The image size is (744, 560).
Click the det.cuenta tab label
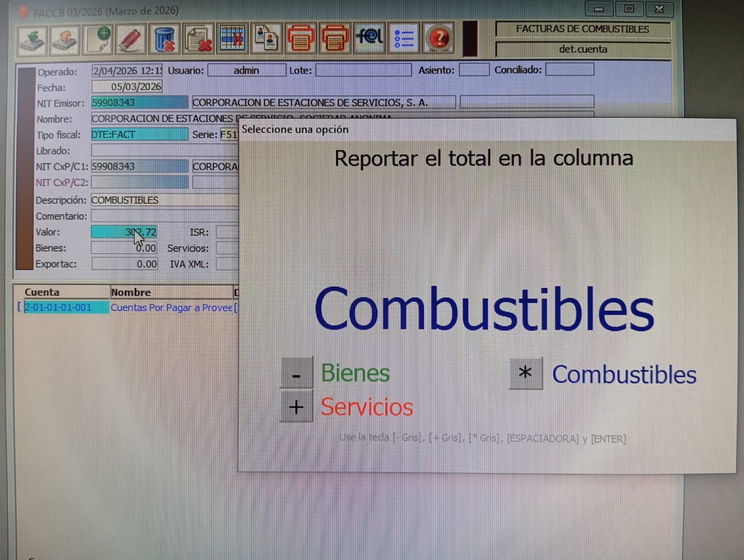(583, 49)
